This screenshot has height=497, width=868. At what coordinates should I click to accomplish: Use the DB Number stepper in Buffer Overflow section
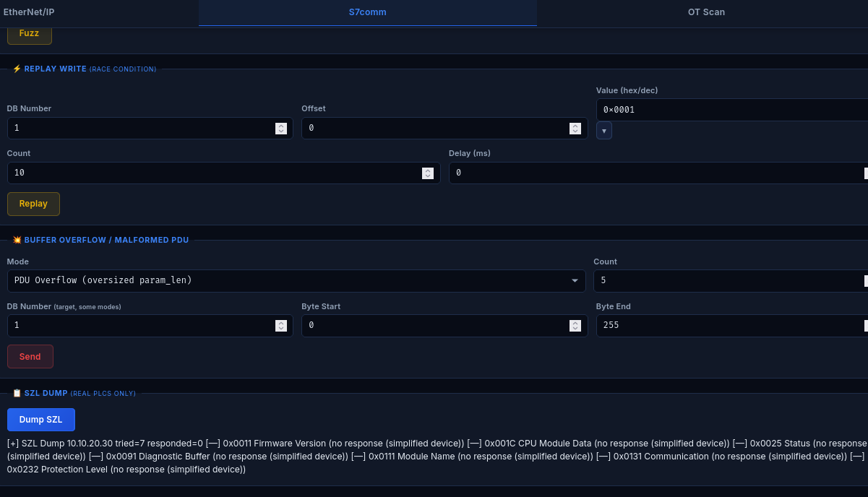[x=280, y=325]
